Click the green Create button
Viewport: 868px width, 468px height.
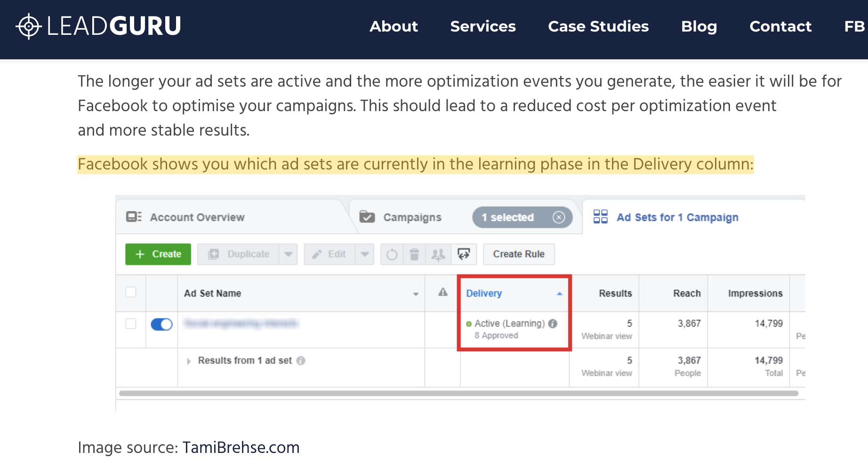pos(158,254)
